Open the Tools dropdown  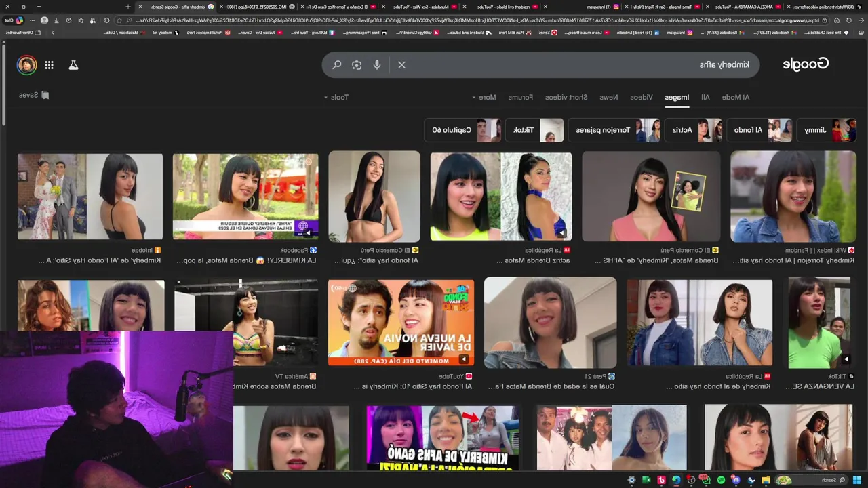336,97
